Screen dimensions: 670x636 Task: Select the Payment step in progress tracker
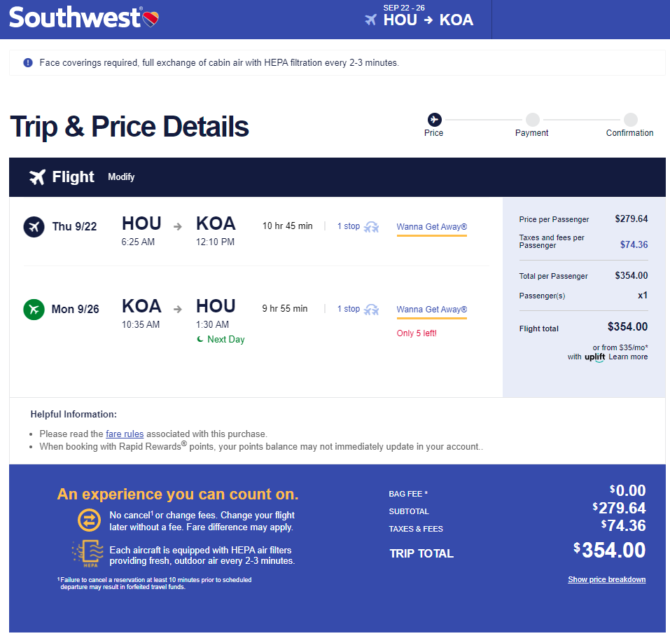(x=532, y=125)
